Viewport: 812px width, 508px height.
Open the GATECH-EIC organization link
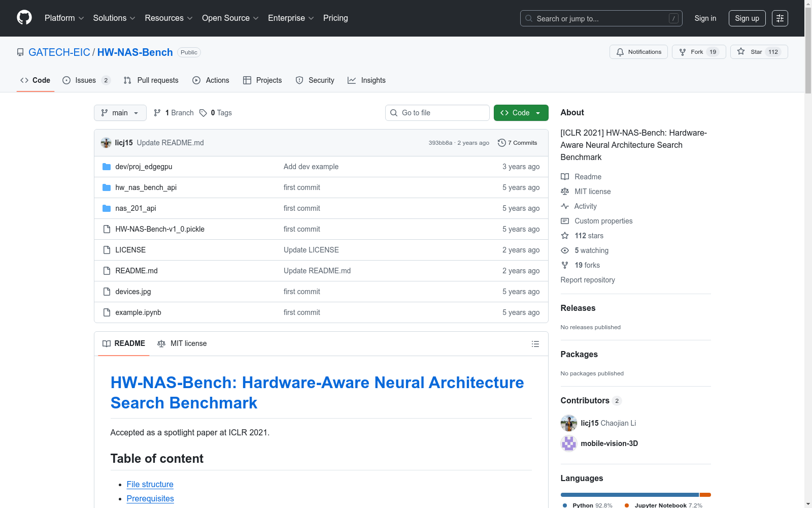coord(59,52)
